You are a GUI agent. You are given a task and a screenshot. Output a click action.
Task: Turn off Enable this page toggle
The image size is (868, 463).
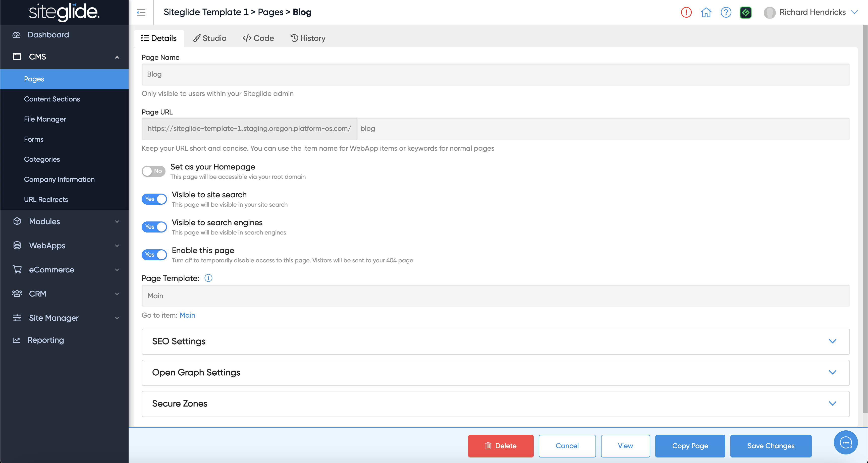coord(154,255)
